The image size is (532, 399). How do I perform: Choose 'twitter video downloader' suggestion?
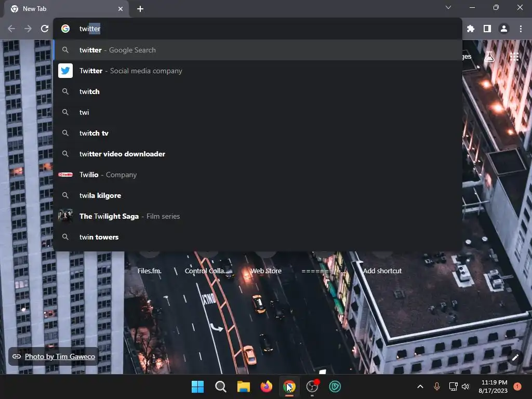258,154
